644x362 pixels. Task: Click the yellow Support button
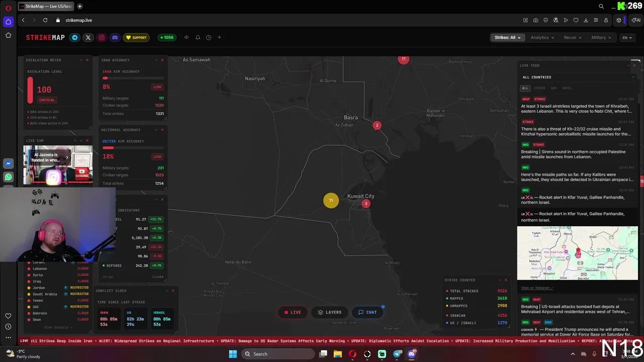coord(136,38)
